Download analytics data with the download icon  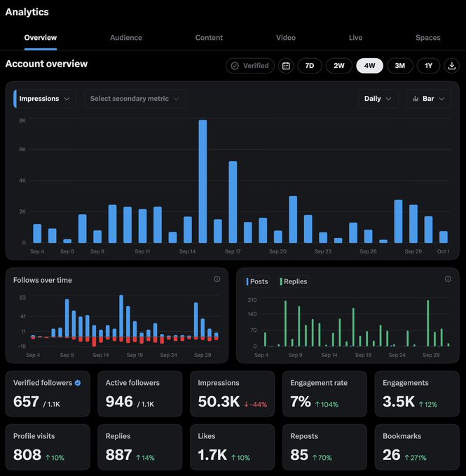[x=452, y=66]
